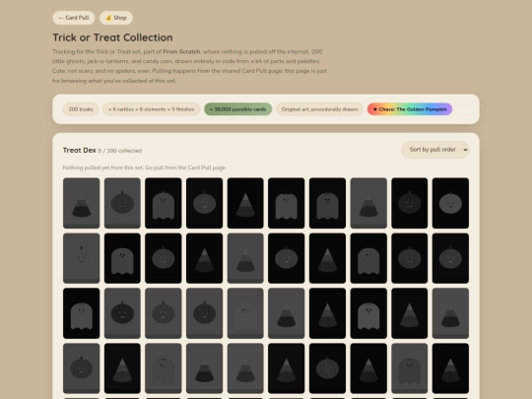This screenshot has width=532, height=399.
Task: Click the 6 rarities × 6 elements chip
Action: [152, 109]
